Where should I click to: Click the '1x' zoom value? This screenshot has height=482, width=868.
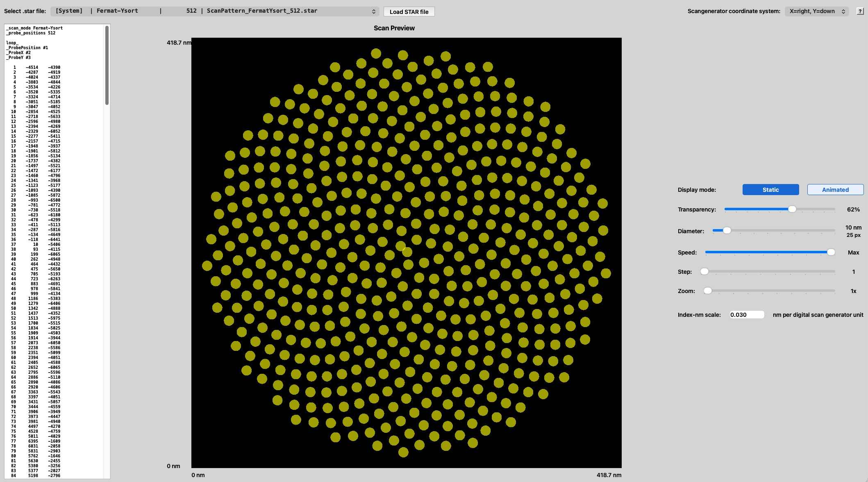[x=853, y=291]
